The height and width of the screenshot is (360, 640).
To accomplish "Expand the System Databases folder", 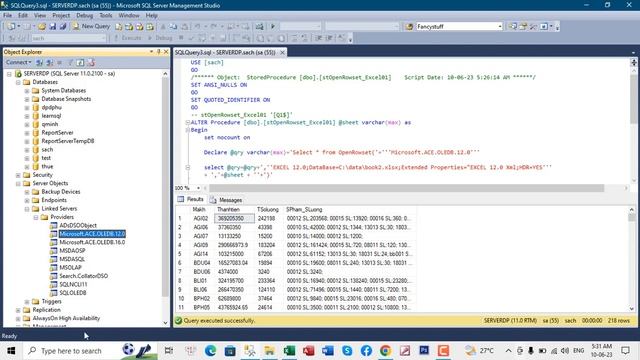I will (x=27, y=91).
